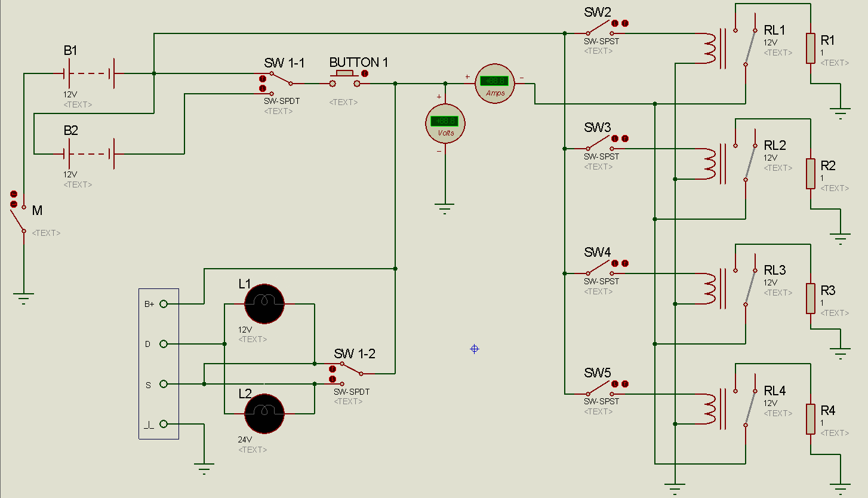The height and width of the screenshot is (498, 868).
Task: Click the S terminal pin
Action: point(164,384)
